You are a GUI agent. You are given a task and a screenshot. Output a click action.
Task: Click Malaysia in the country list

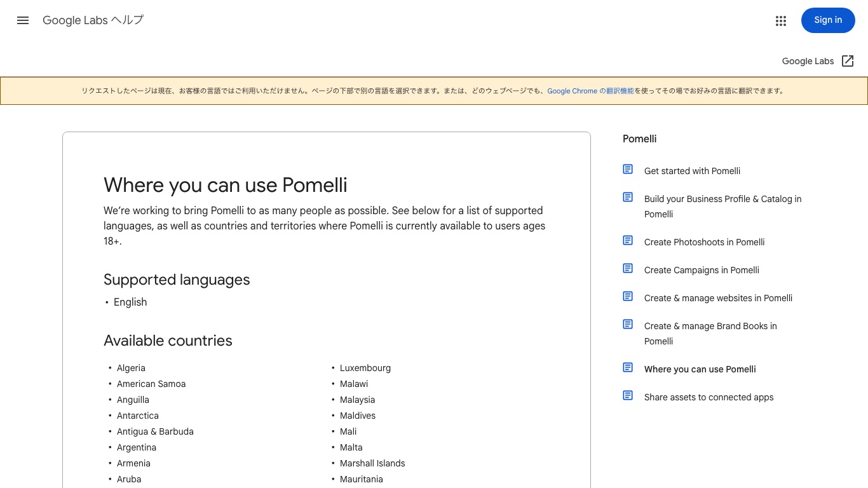pyautogui.click(x=357, y=400)
